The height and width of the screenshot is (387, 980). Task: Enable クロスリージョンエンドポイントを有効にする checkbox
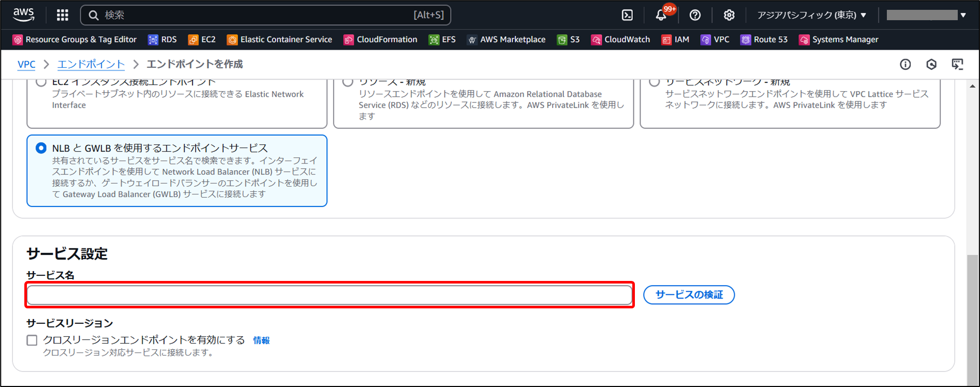[32, 340]
